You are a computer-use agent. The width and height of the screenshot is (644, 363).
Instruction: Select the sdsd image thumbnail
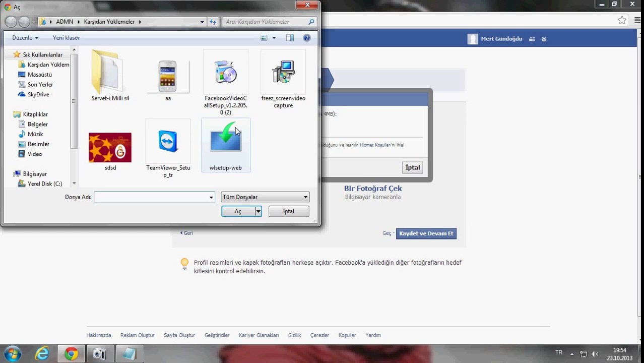coord(110,151)
